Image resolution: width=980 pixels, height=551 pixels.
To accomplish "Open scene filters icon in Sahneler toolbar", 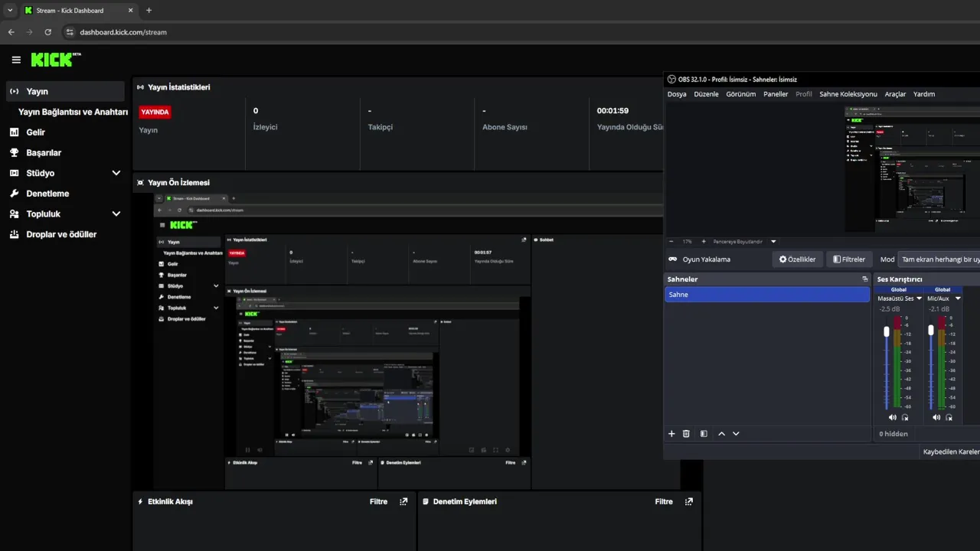I will click(x=704, y=433).
